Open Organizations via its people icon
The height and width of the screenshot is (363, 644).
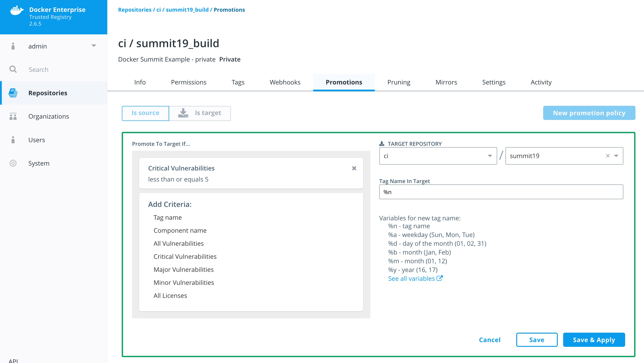[x=13, y=116]
